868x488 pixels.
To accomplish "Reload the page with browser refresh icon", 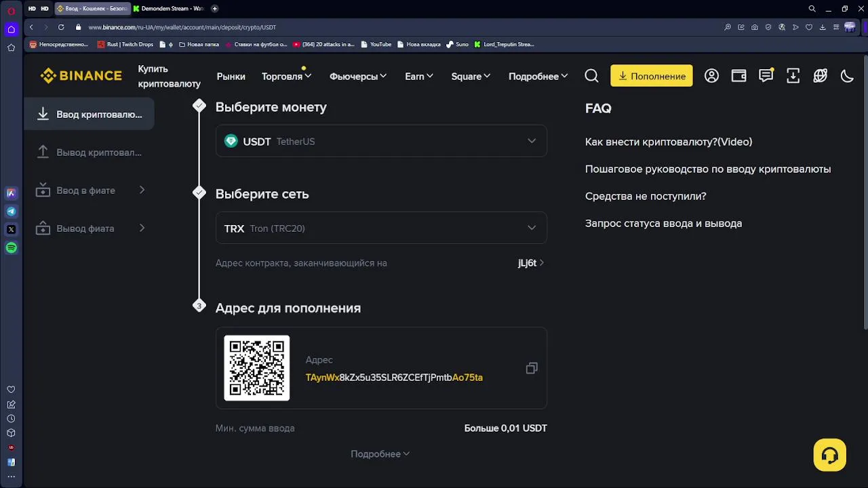I will [x=61, y=27].
